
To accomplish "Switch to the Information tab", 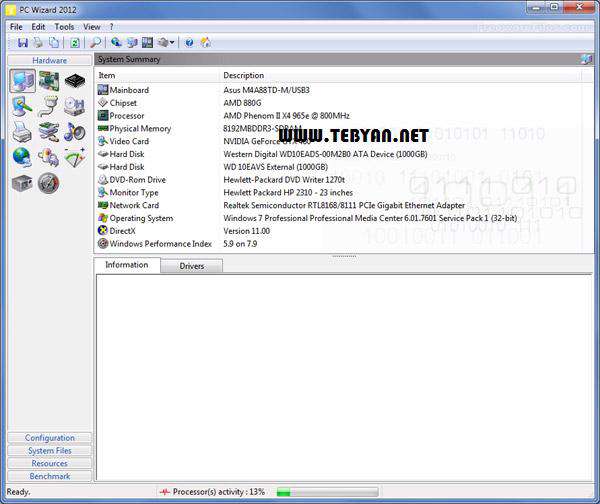I will point(127,265).
